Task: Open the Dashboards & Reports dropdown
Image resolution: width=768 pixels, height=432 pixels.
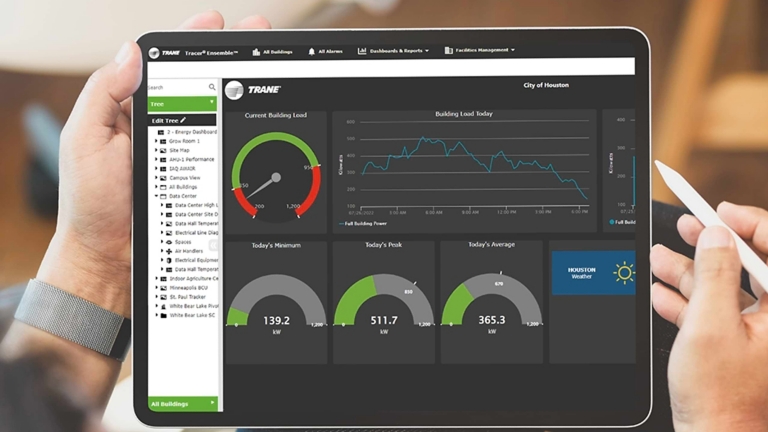Action: coord(393,51)
